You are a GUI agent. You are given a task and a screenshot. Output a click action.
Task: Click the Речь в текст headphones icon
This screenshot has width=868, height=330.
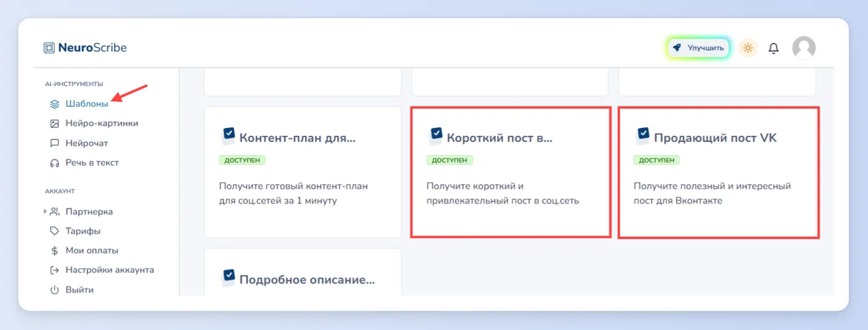tap(55, 163)
